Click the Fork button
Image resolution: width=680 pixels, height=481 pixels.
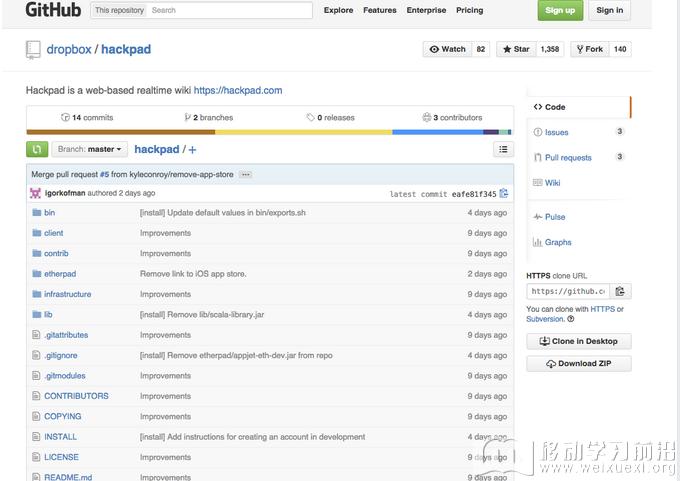(590, 49)
